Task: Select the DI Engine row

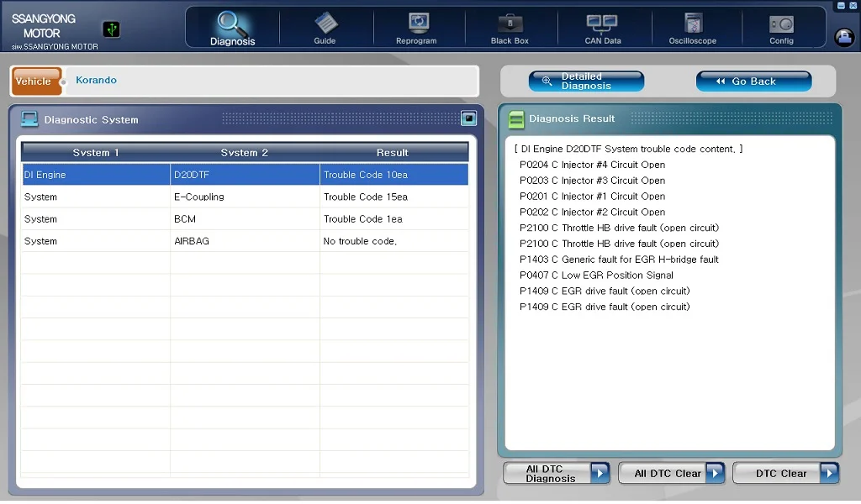Action: point(245,175)
